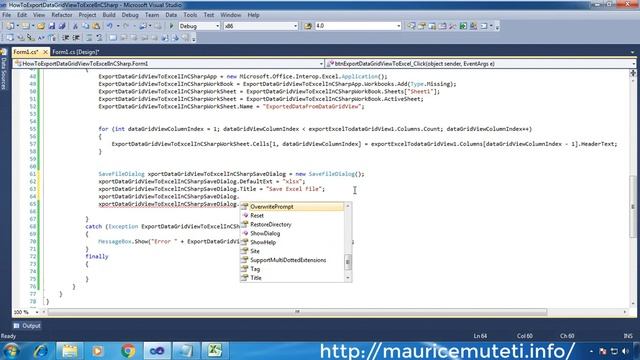
Task: Click the Cut scissors icon
Action: [75, 26]
